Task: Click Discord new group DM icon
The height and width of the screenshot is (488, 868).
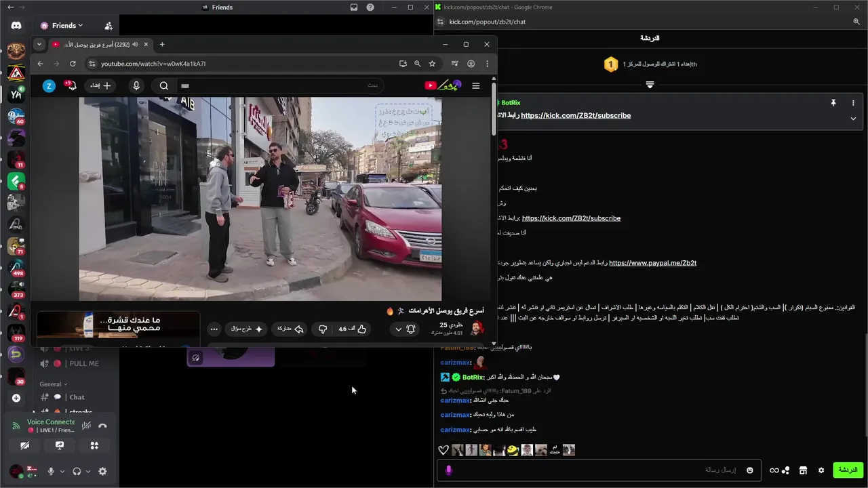Action: coord(108,26)
